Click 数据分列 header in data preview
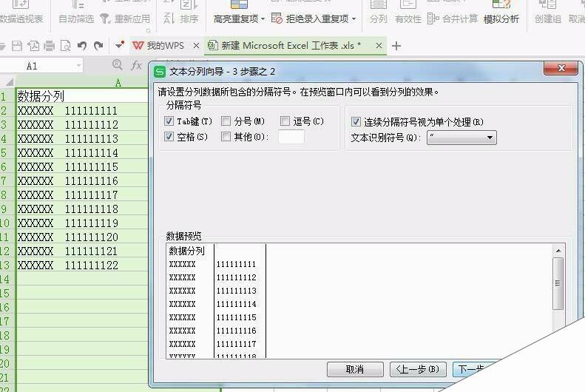 [186, 251]
